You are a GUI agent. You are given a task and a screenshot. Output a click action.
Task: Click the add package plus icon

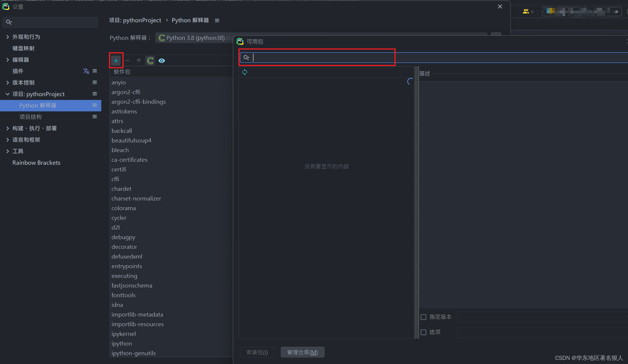(x=115, y=60)
